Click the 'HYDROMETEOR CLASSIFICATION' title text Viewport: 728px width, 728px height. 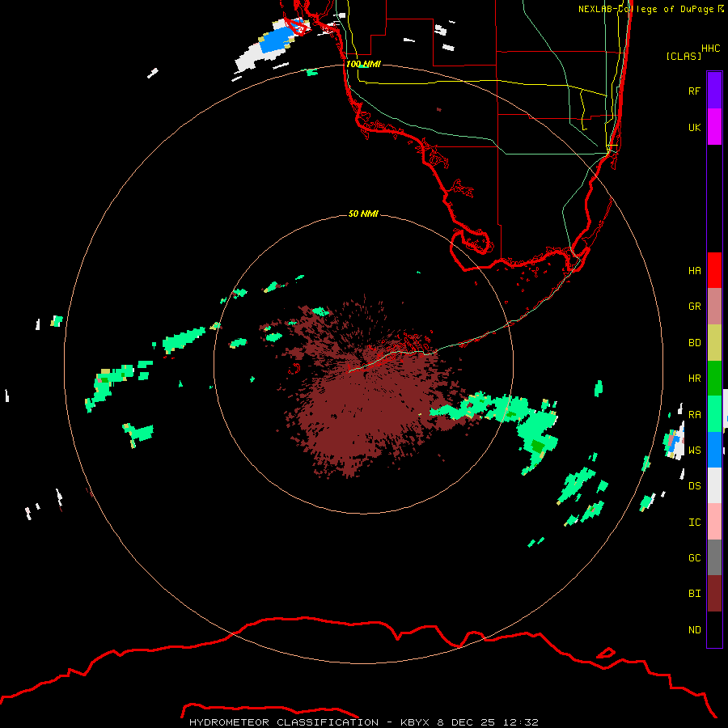point(284,722)
